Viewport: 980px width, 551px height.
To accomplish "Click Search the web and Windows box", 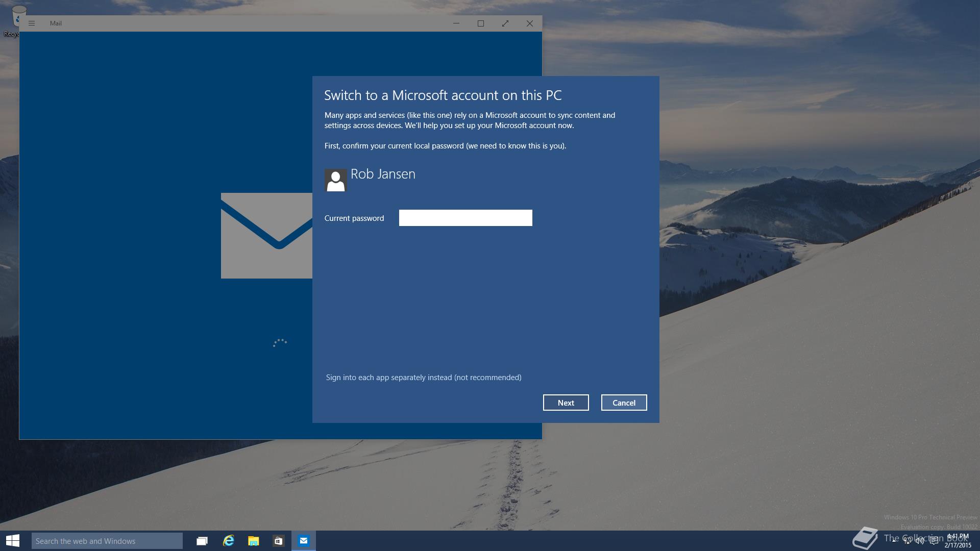I will tap(107, 541).
